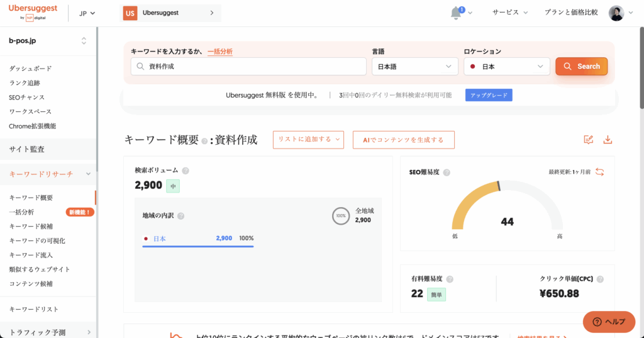The width and height of the screenshot is (644, 338).
Task: Open 一括分析 sidebar item
Action: (21, 212)
